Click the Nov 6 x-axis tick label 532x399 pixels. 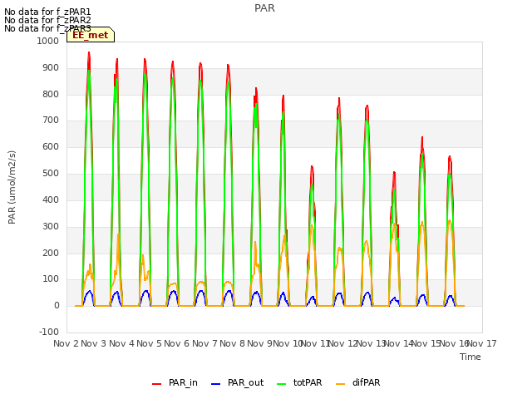pos(177,343)
